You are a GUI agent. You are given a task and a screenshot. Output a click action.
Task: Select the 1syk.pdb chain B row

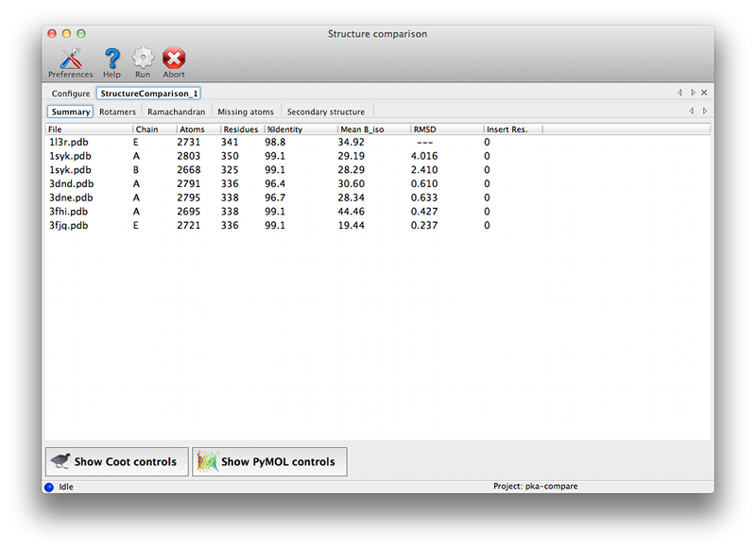(283, 169)
